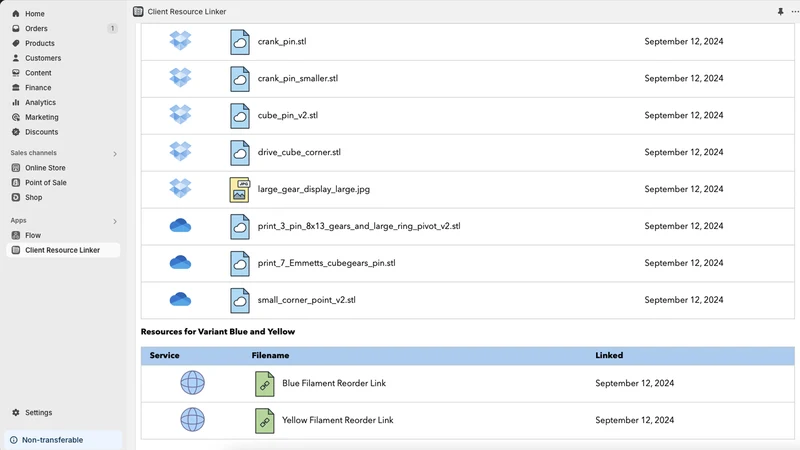Click the Apps section label
Screen dimensions: 800x450
(18, 220)
